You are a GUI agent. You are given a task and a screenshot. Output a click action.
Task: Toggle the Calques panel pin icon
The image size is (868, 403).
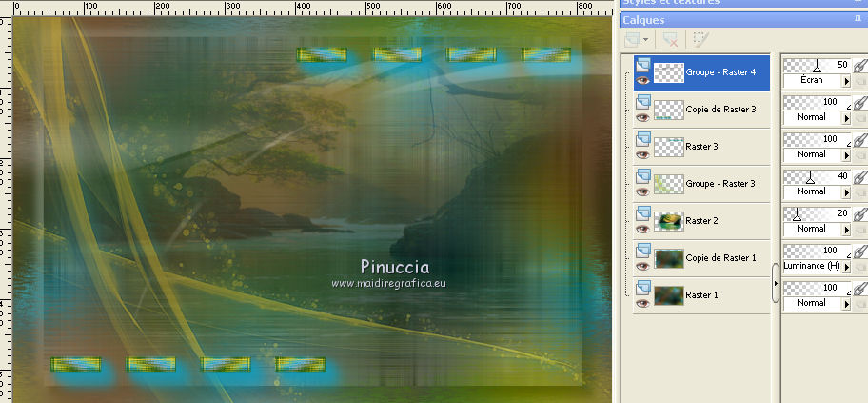(x=858, y=19)
